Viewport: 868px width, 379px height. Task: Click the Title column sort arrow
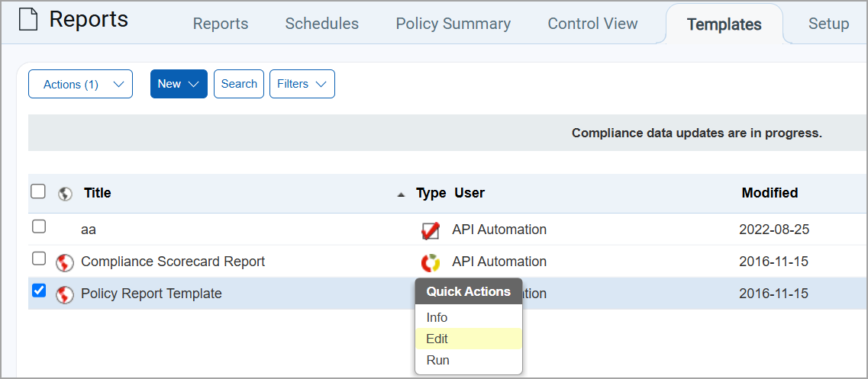pos(401,194)
